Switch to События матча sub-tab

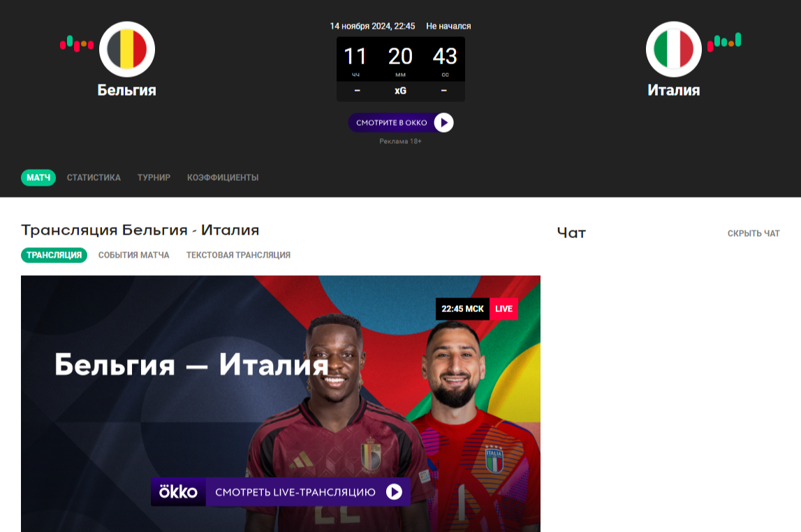pos(134,255)
